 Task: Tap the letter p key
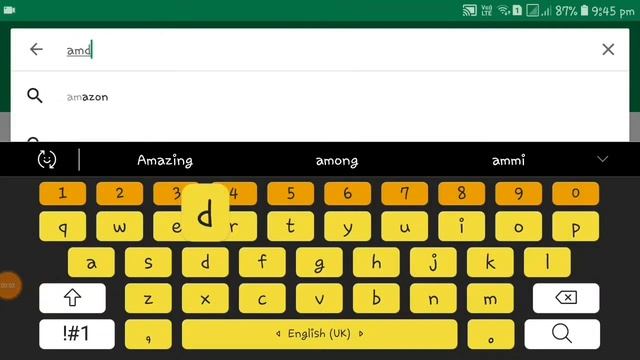(576, 226)
